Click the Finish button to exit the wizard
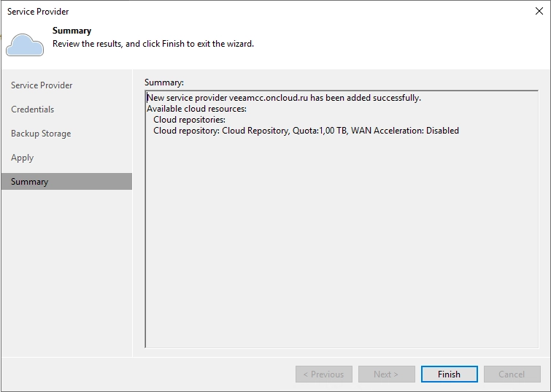Screen dimensions: 551x392 [449, 374]
